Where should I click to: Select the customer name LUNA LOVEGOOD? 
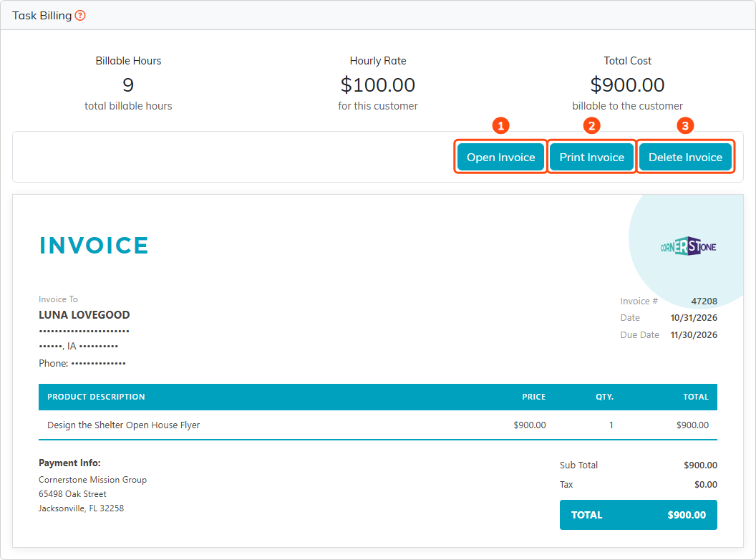tap(84, 314)
